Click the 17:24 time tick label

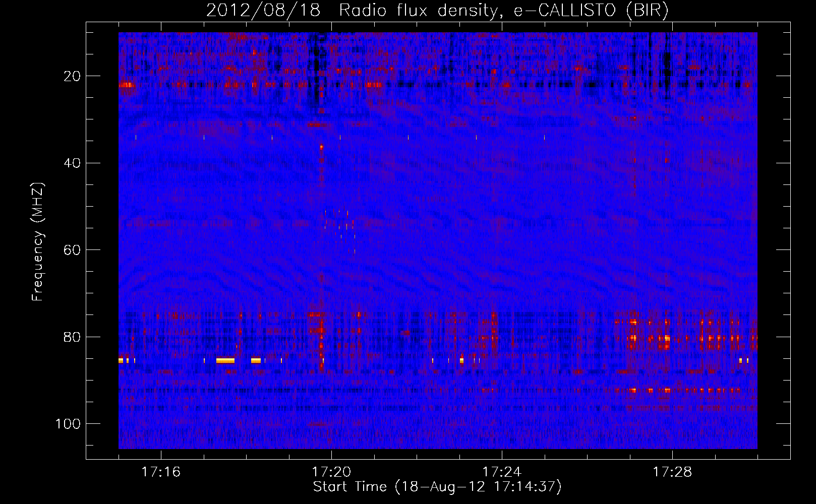502,472
